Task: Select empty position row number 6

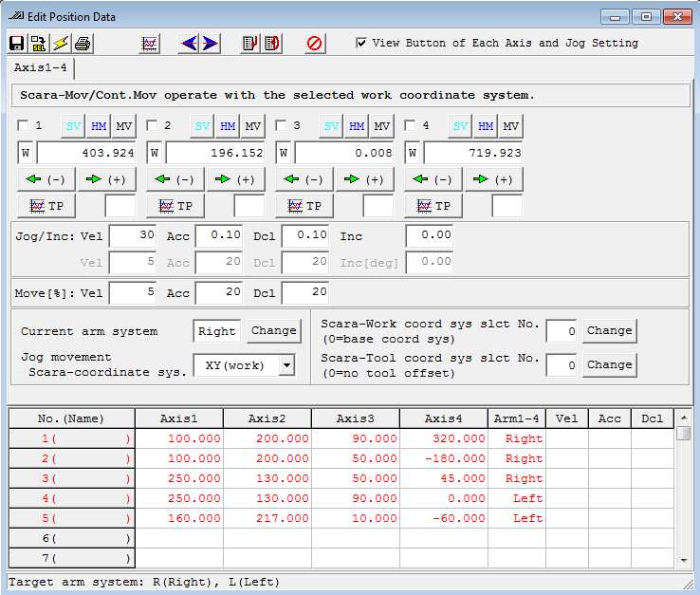Action: coord(71,538)
